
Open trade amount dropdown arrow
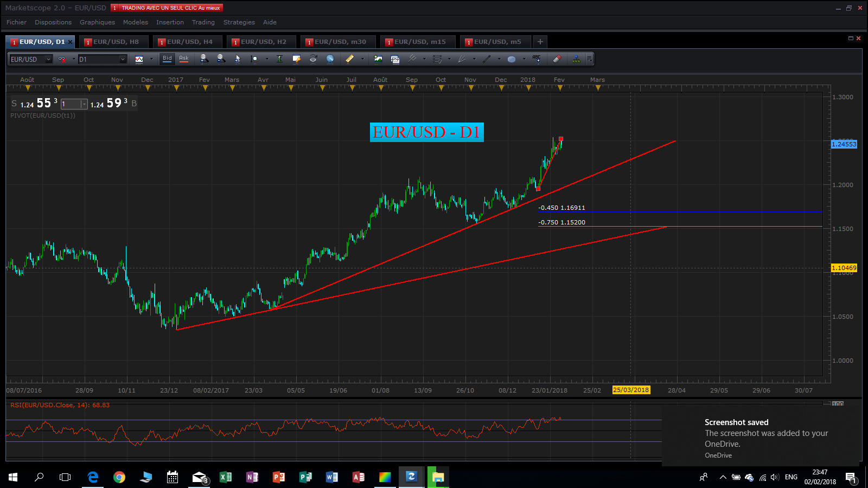click(x=84, y=104)
